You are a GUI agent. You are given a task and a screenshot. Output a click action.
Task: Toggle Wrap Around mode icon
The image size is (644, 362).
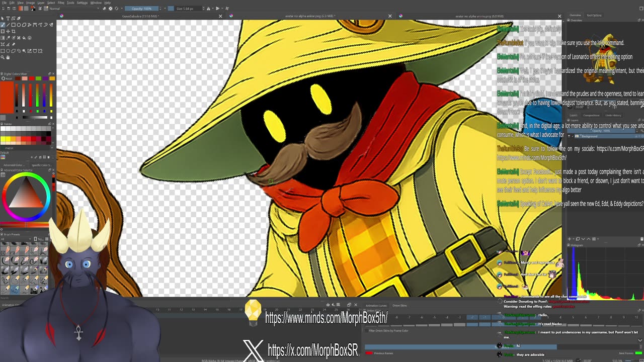227,9
